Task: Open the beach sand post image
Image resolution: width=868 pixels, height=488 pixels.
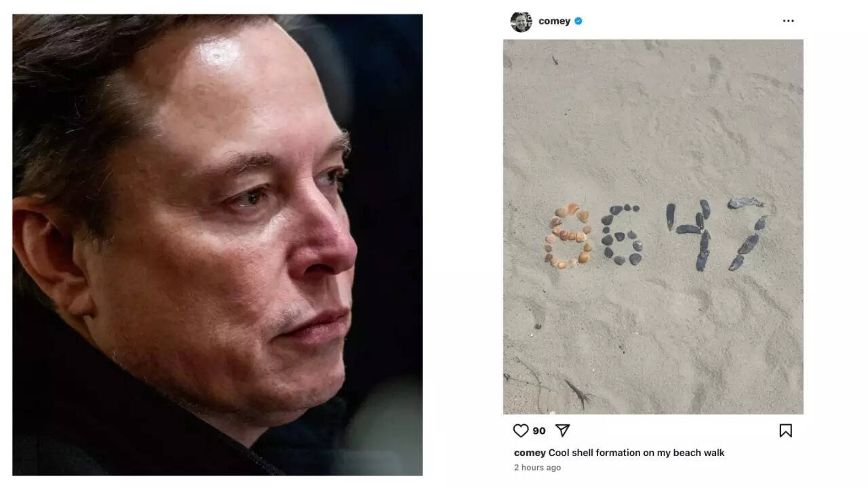Action: (653, 226)
